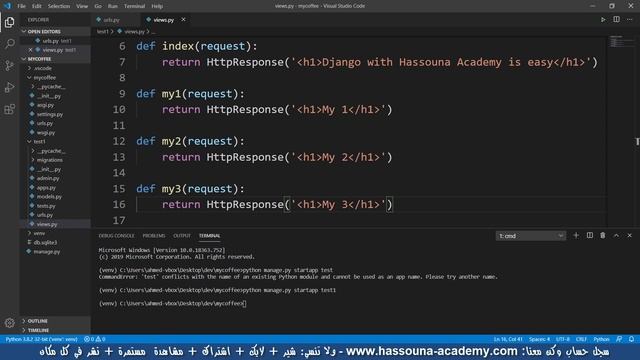Open the Selection menu

point(59,6)
